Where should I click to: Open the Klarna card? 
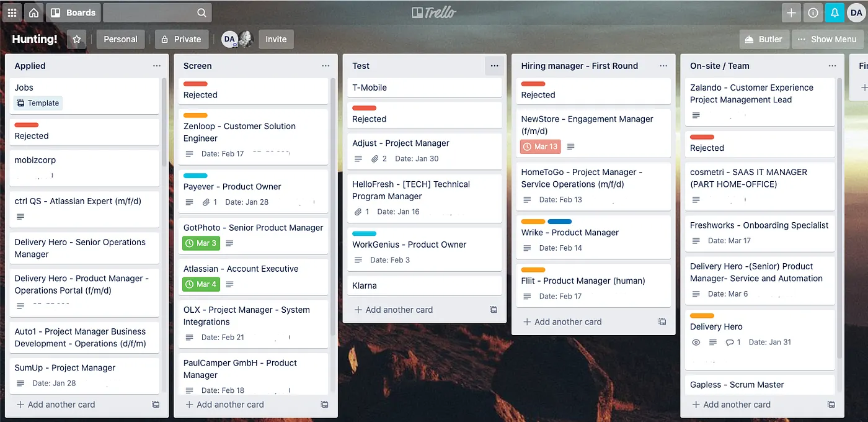(424, 285)
